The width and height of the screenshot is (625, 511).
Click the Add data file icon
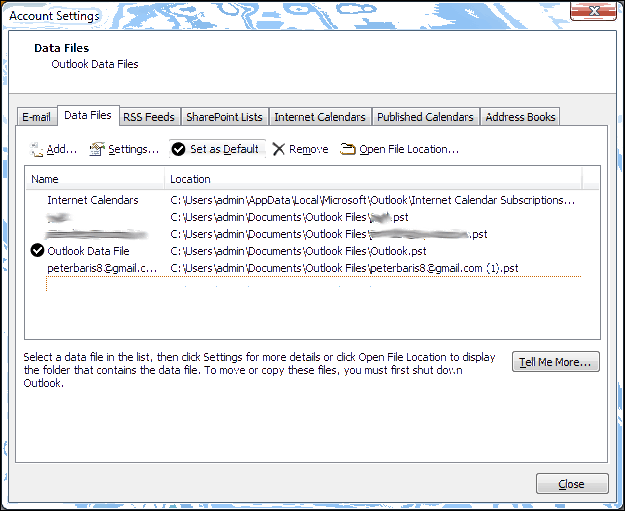tap(36, 149)
